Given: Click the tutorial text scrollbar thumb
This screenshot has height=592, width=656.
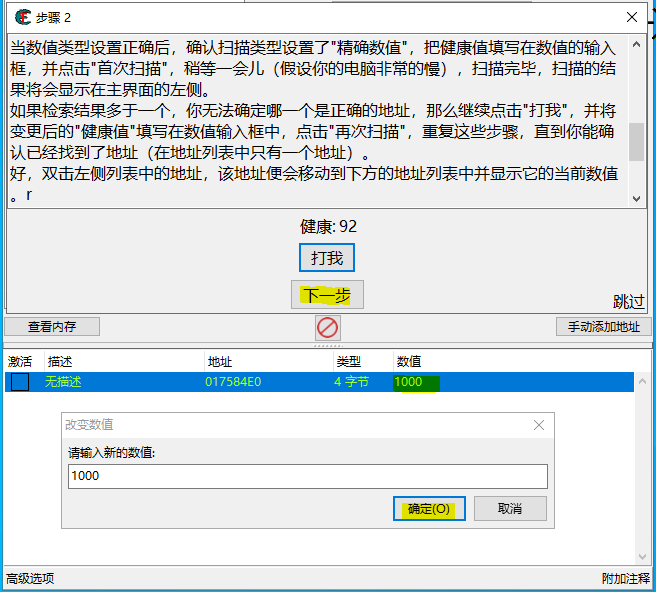Looking at the screenshot, I should click(x=636, y=141).
